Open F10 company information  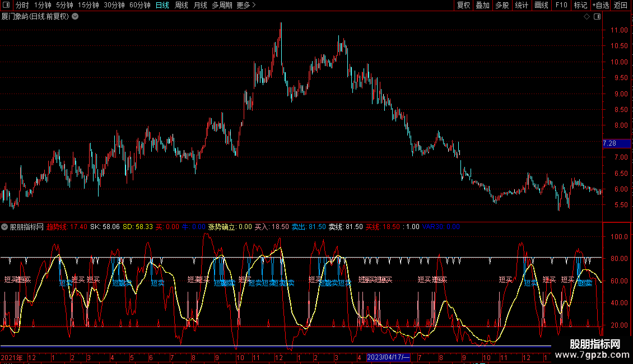coord(561,6)
